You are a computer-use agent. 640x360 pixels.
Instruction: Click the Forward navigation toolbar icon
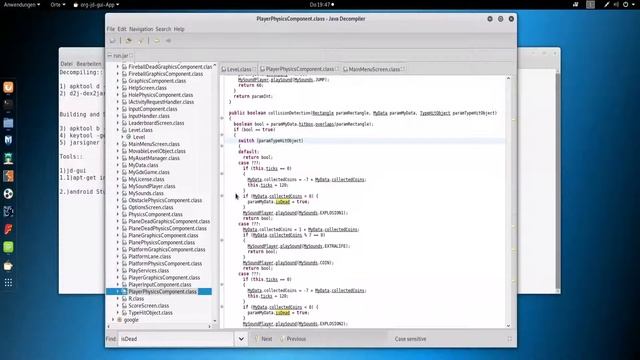tap(168, 41)
